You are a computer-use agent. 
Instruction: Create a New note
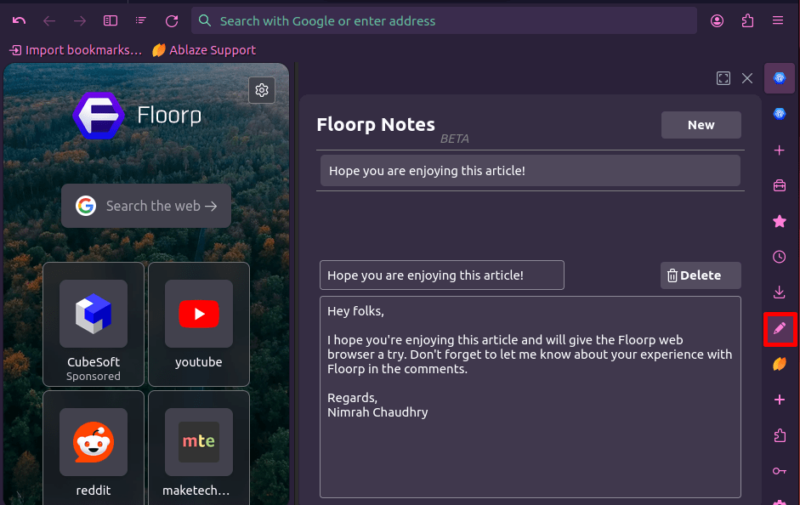[701, 125]
